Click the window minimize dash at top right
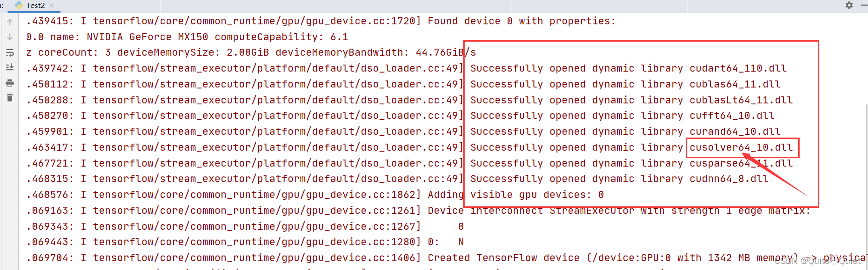 coord(864,5)
